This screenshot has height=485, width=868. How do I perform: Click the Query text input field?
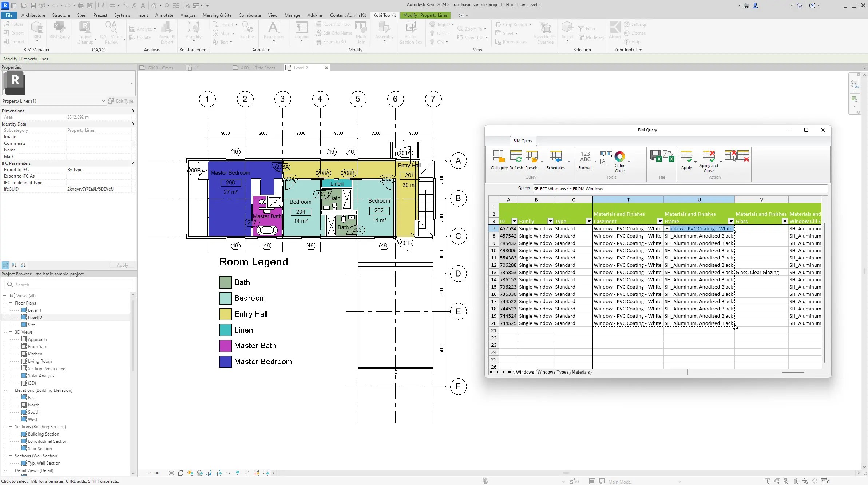click(x=679, y=189)
